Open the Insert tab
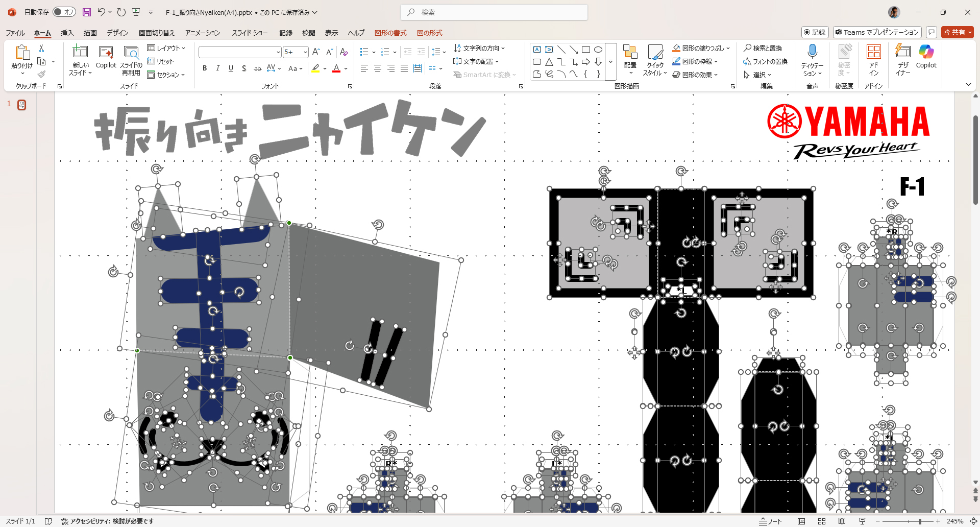The height and width of the screenshot is (527, 980). 67,33
